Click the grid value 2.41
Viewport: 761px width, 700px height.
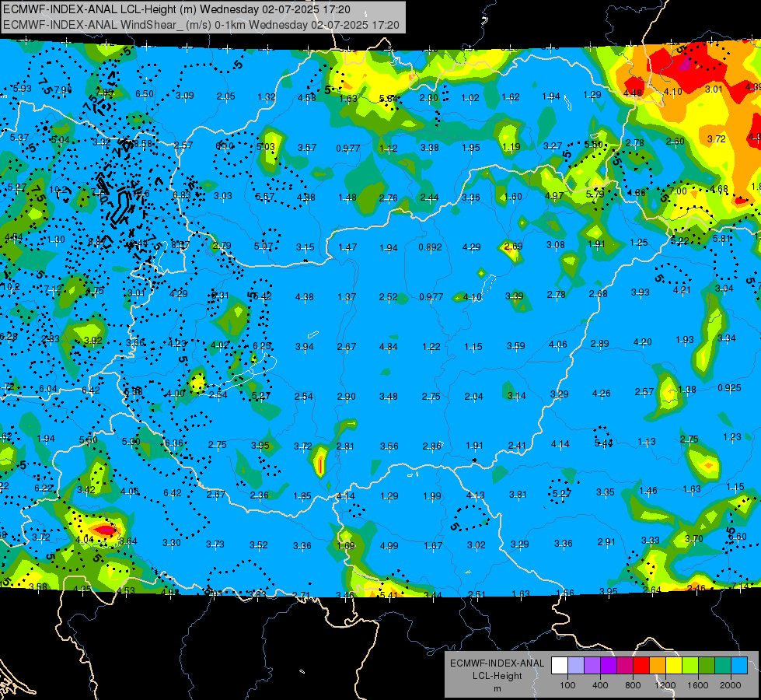coord(517,445)
